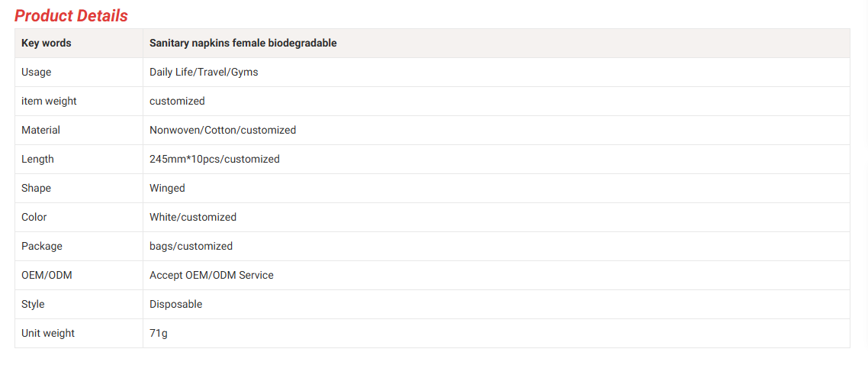
Task: Click the Shape row label
Action: click(x=36, y=188)
